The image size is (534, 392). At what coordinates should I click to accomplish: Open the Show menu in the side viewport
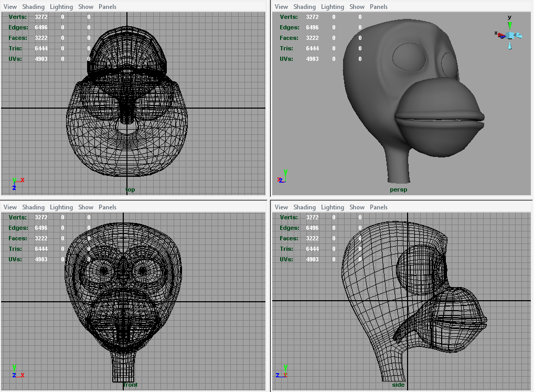click(x=357, y=207)
